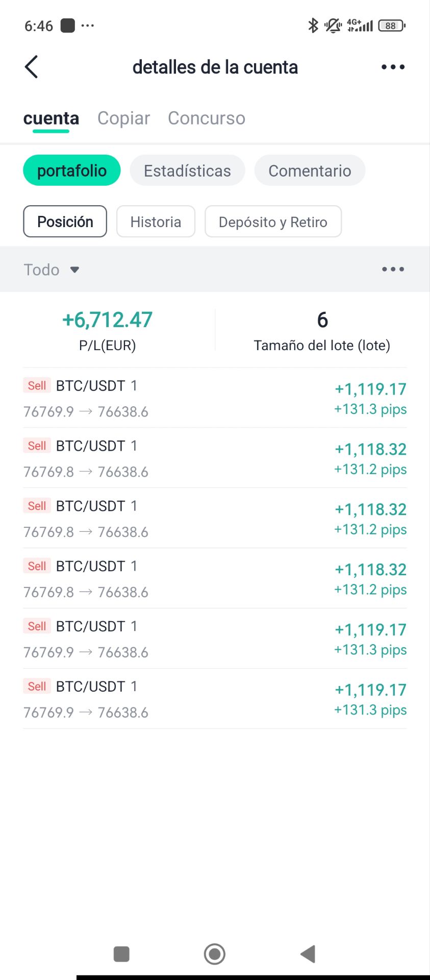The height and width of the screenshot is (980, 430).
Task: Tap the battery indicator icon
Action: pyautogui.click(x=391, y=26)
